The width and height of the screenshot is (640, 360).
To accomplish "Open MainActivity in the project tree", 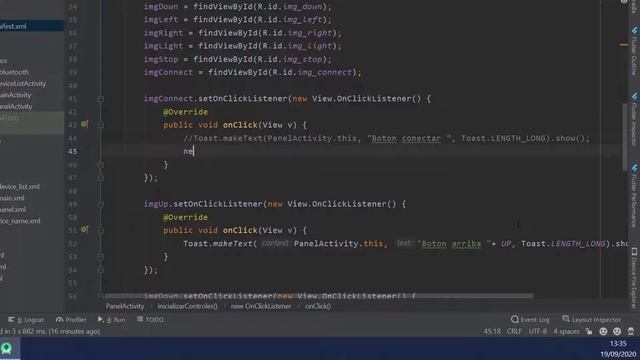I will 16,95.
